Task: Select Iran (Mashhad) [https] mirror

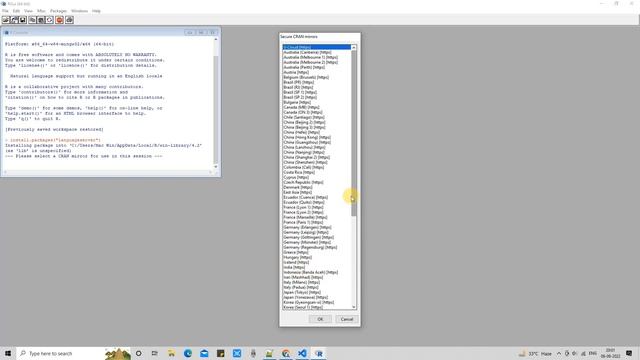Action: (317, 277)
